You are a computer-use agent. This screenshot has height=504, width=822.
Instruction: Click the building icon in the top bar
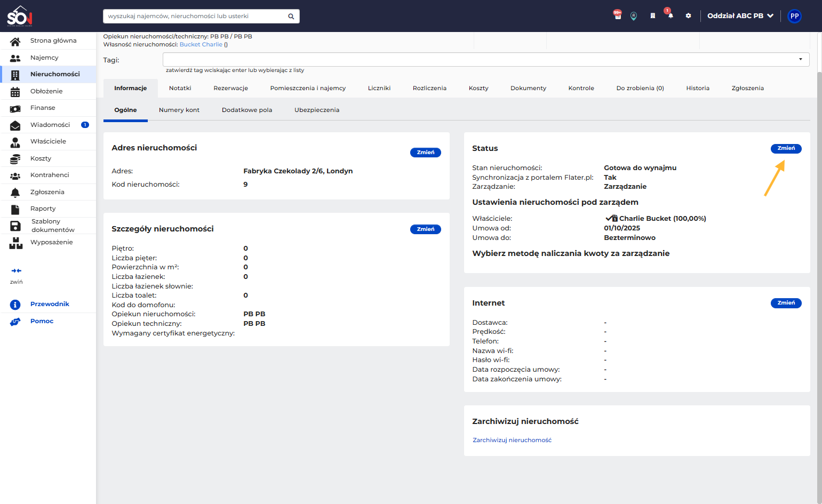click(652, 16)
